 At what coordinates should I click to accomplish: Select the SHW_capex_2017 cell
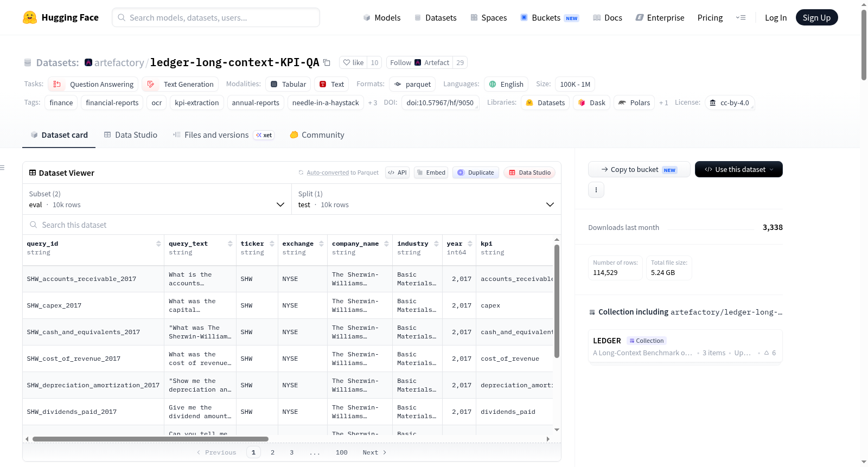pyautogui.click(x=93, y=305)
